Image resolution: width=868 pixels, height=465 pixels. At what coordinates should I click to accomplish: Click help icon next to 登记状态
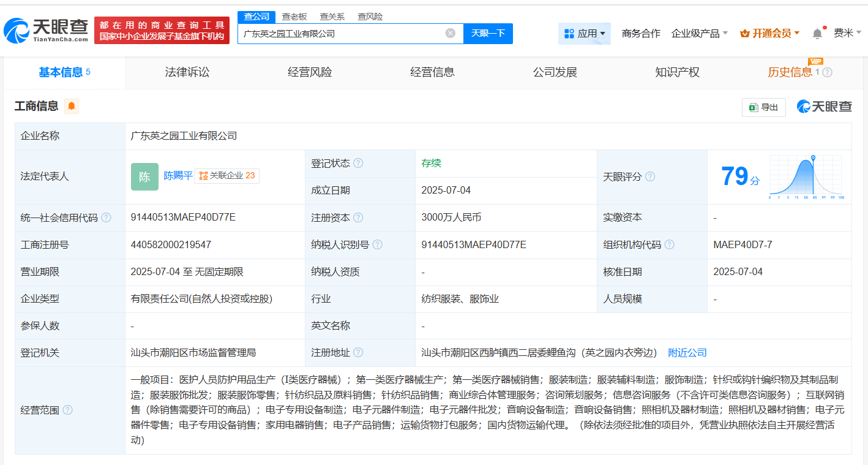[358, 164]
